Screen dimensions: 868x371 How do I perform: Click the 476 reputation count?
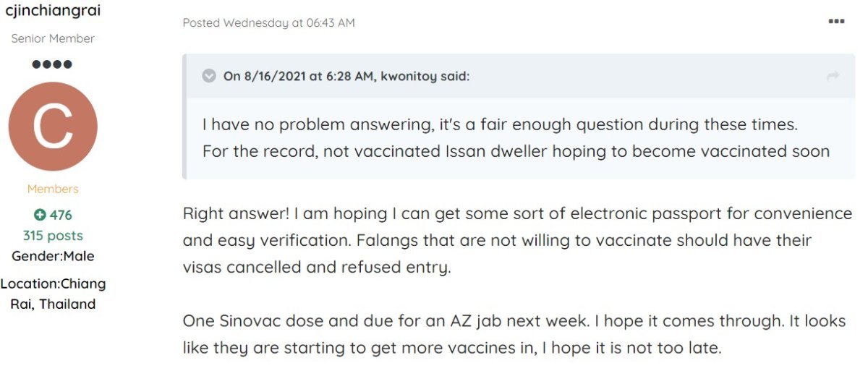61,215
